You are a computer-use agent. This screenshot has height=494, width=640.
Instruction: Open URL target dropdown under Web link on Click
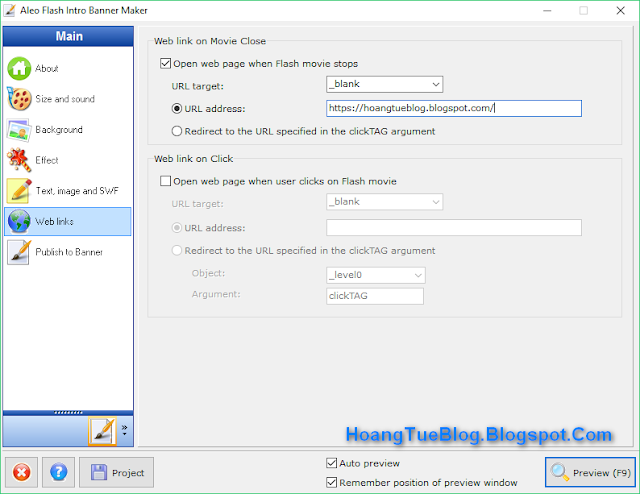point(384,202)
